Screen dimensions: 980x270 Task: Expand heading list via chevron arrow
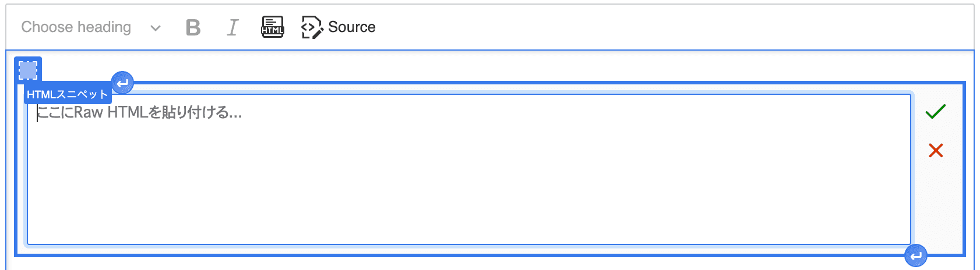pyautogui.click(x=155, y=28)
